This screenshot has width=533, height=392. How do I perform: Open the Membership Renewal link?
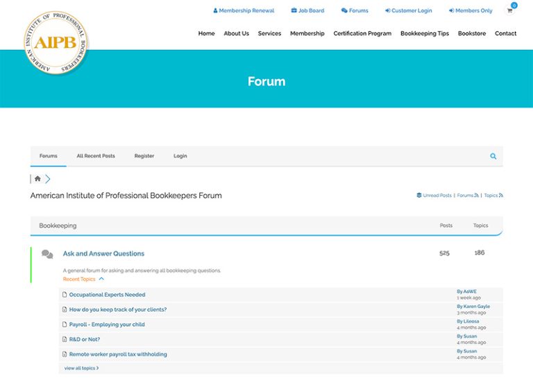coord(244,10)
